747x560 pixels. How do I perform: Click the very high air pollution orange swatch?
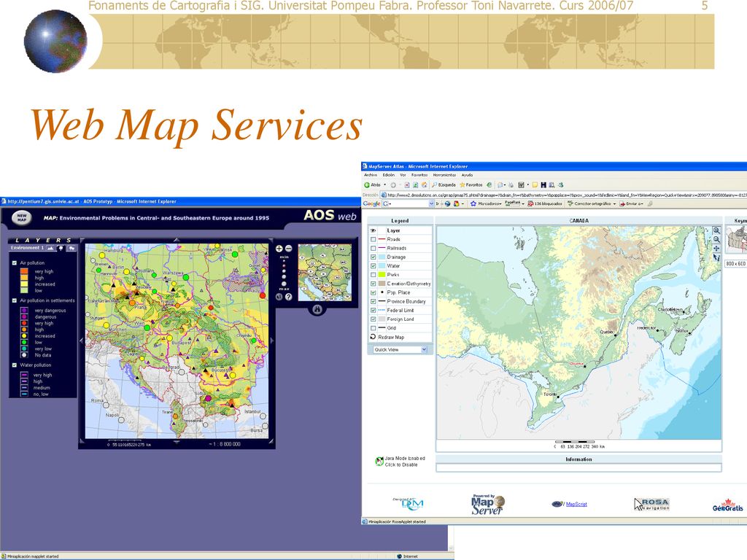pos(24,271)
